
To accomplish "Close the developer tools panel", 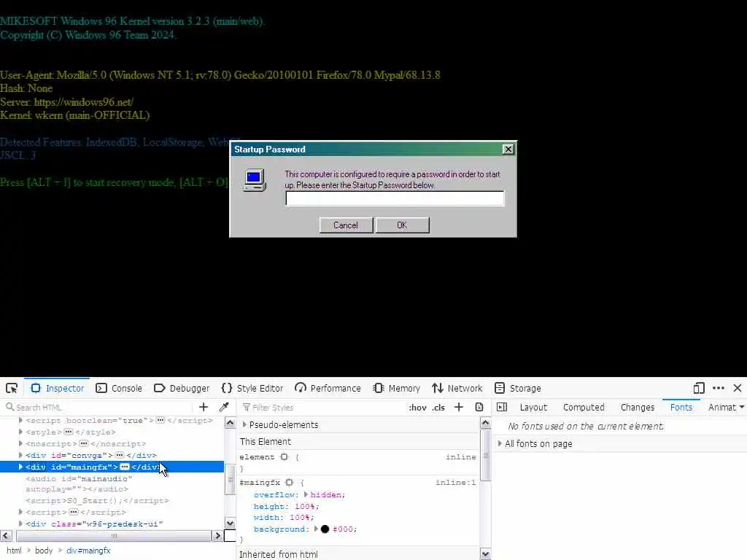I will point(738,388).
